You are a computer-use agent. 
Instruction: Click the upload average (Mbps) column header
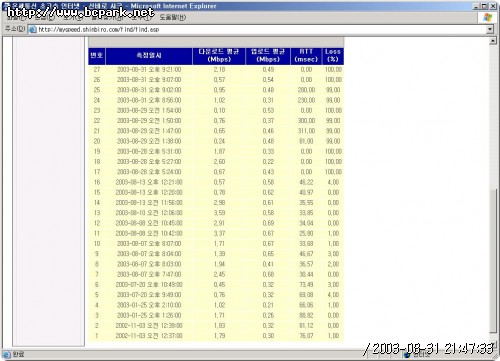268,56
